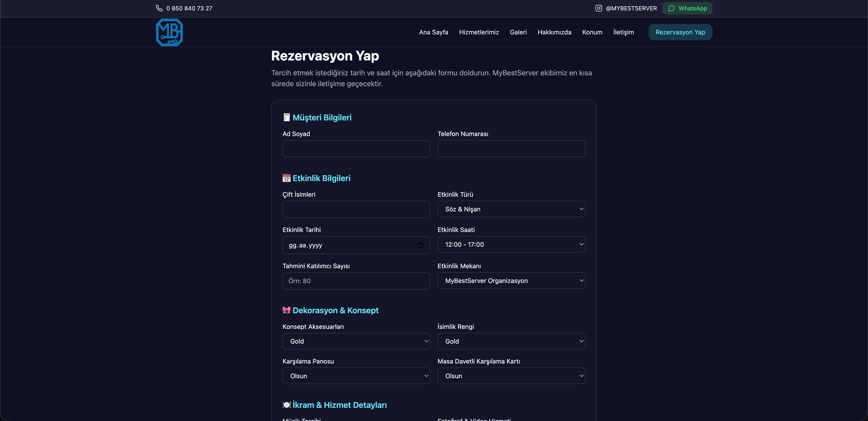Viewport: 868px width, 421px height.
Task: Expand the Etkinlik Saati time selector
Action: coord(511,245)
